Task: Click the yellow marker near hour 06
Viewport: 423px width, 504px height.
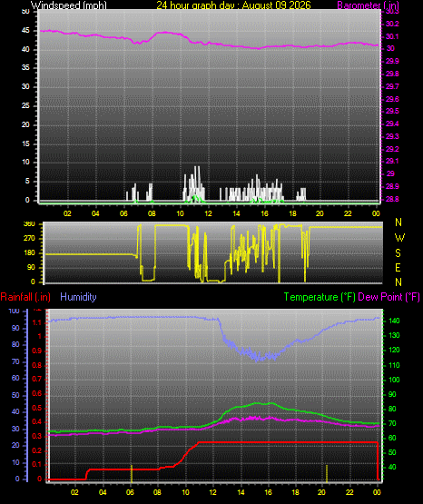Action: click(132, 473)
